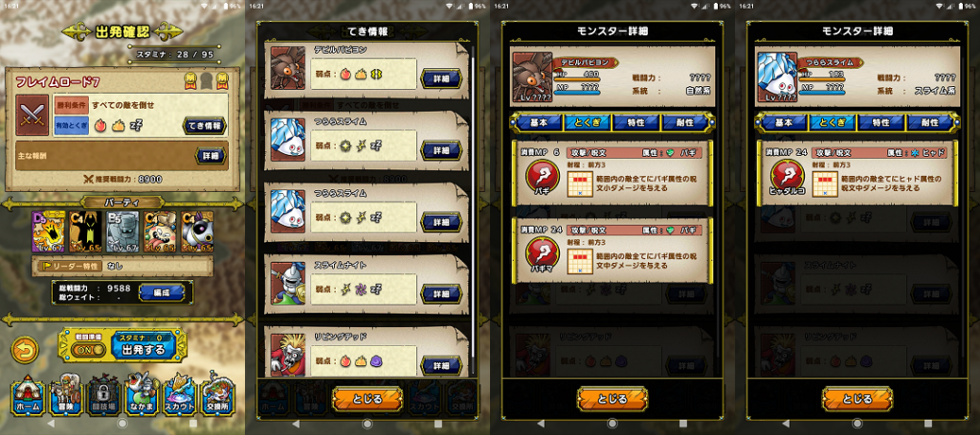Open the 交換所 exchange shop icon
980x435 pixels.
[217, 395]
